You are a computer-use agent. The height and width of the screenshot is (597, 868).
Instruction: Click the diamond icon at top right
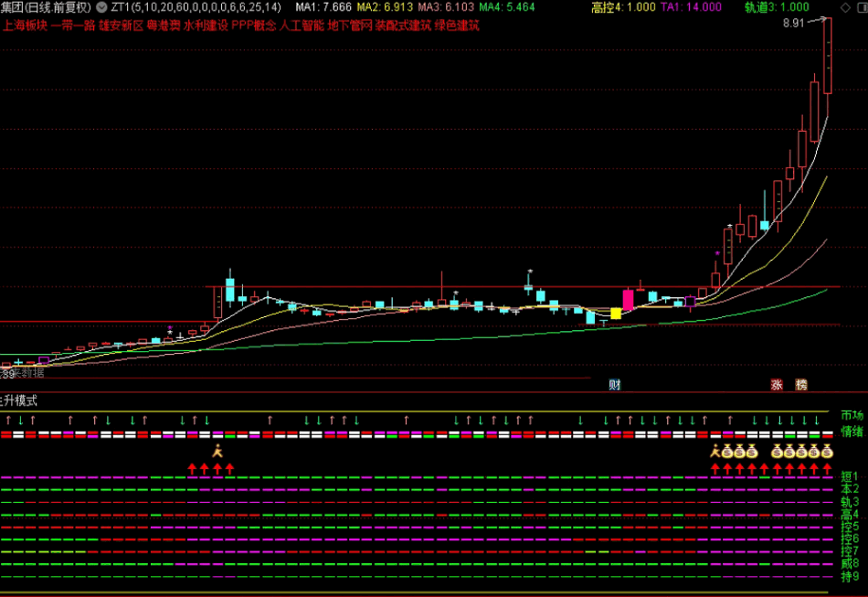point(845,7)
